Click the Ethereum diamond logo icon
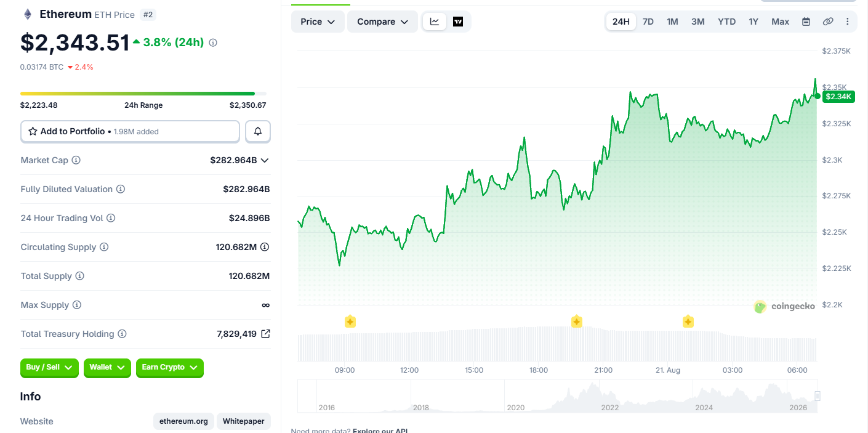Screen dimensions: 868x433 pos(27,14)
